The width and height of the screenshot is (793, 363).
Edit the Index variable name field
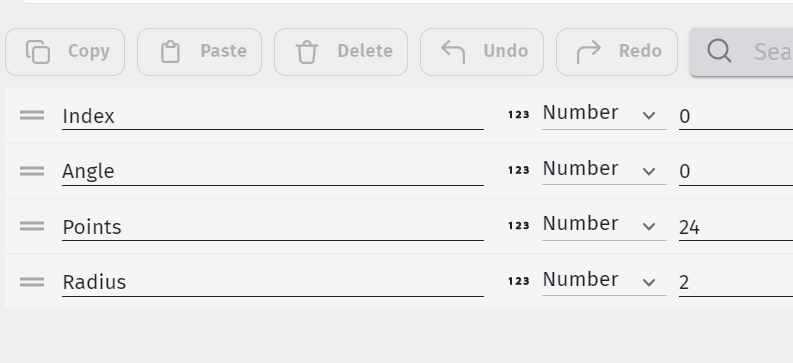point(273,116)
